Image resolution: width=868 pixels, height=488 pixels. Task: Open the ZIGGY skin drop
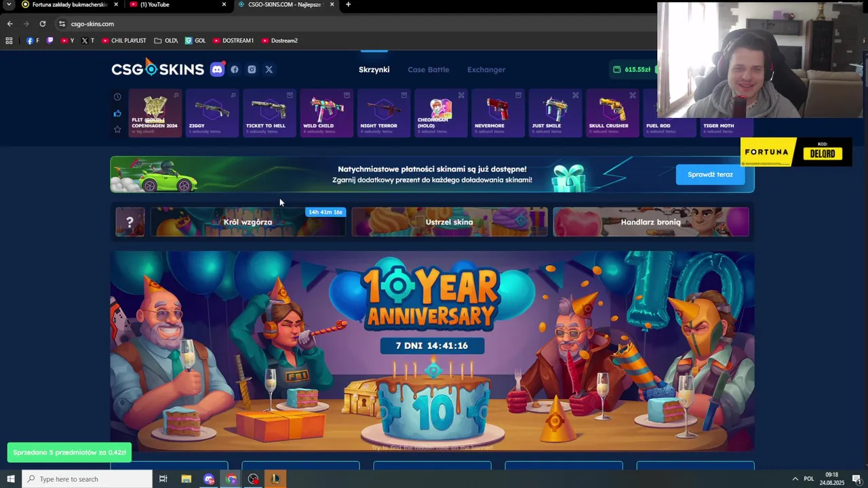212,113
